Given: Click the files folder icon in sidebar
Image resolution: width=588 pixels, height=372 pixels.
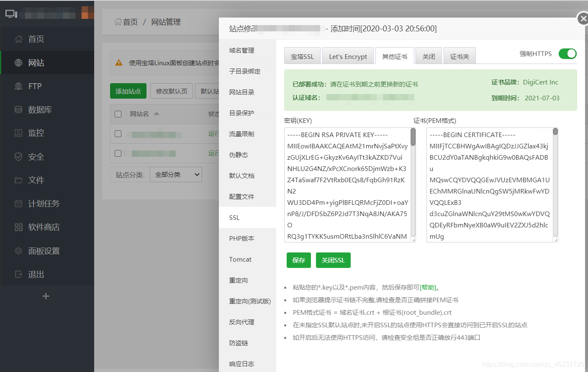Looking at the screenshot, I should click(x=18, y=180).
